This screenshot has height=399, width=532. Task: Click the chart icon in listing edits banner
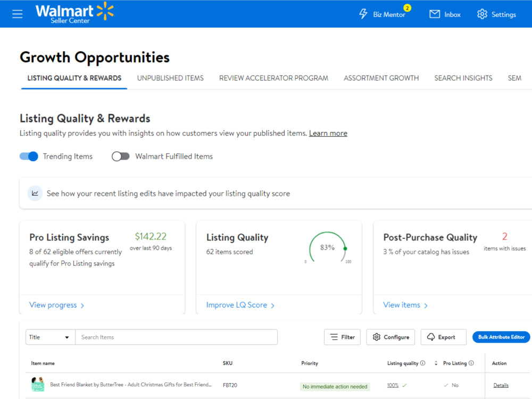click(x=35, y=194)
